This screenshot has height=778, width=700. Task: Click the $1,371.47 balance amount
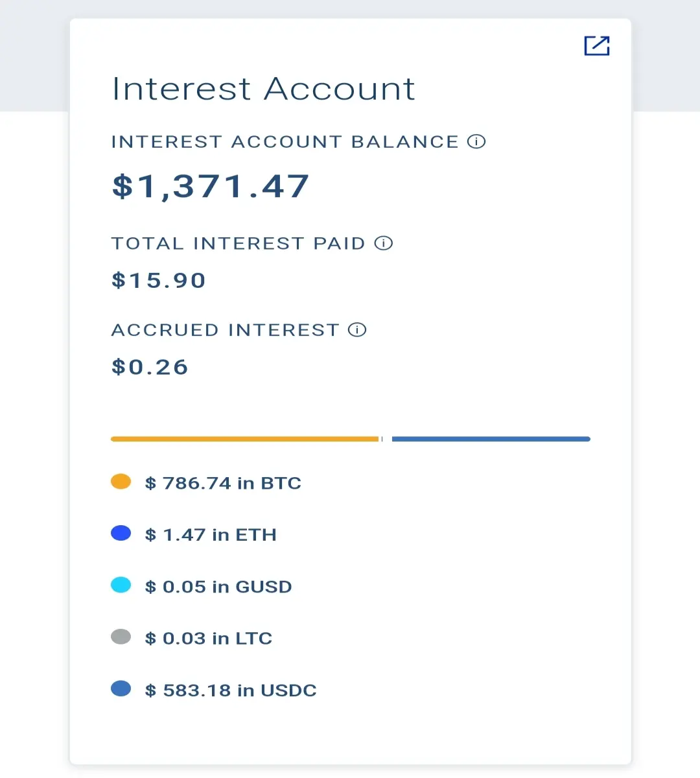pos(211,187)
